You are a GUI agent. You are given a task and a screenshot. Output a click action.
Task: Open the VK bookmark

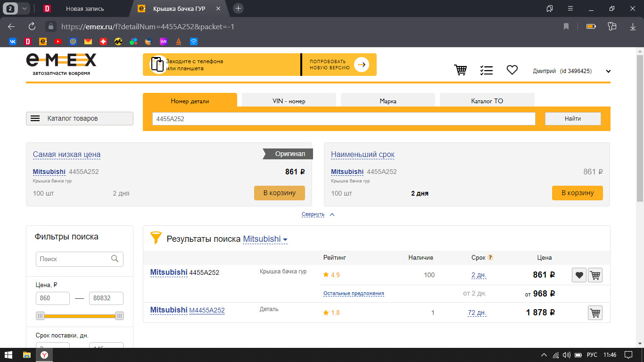click(13, 41)
